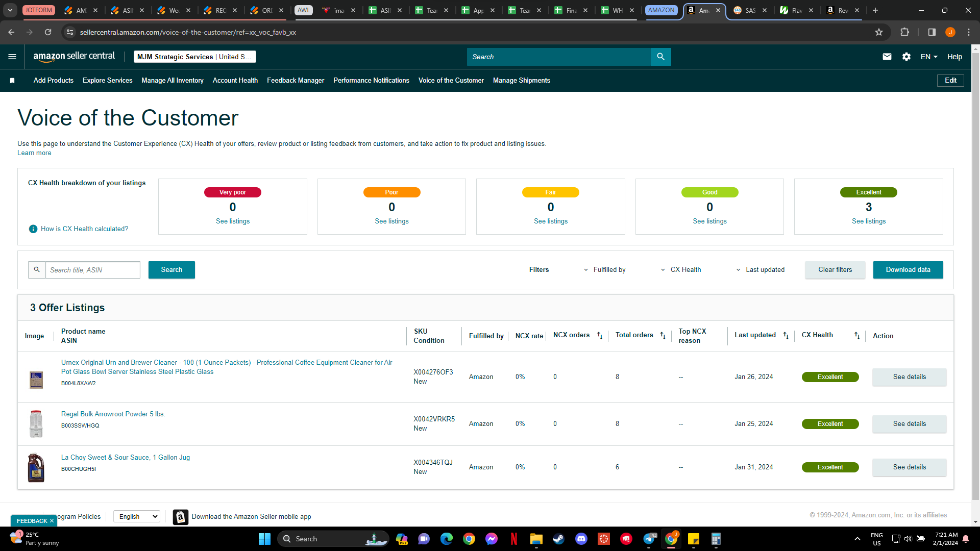Image resolution: width=980 pixels, height=551 pixels.
Task: Open File Explorer from the taskbar
Action: [536, 539]
